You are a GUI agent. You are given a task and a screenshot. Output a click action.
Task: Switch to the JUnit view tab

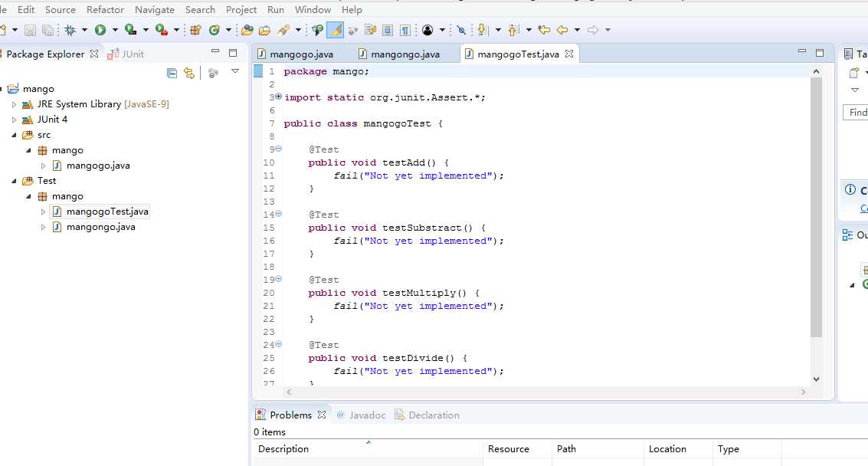pyautogui.click(x=126, y=54)
